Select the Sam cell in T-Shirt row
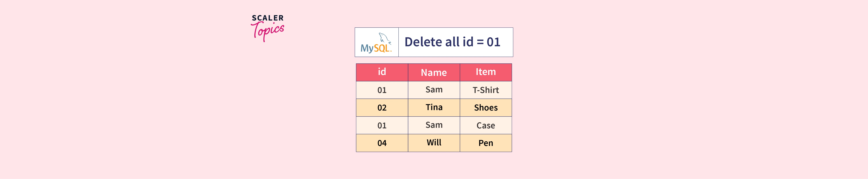This screenshot has width=868, height=179. click(434, 90)
